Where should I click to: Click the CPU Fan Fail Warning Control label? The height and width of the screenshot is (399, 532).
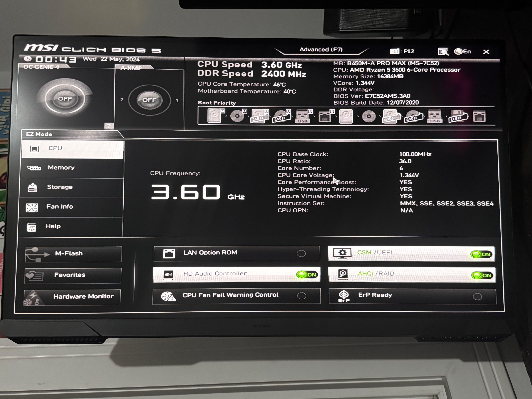pyautogui.click(x=230, y=295)
